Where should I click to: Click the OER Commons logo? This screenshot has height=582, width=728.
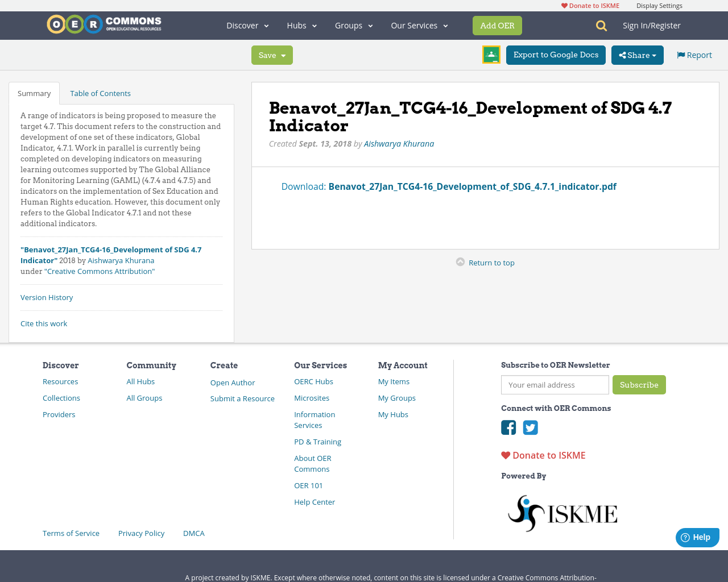tap(104, 24)
